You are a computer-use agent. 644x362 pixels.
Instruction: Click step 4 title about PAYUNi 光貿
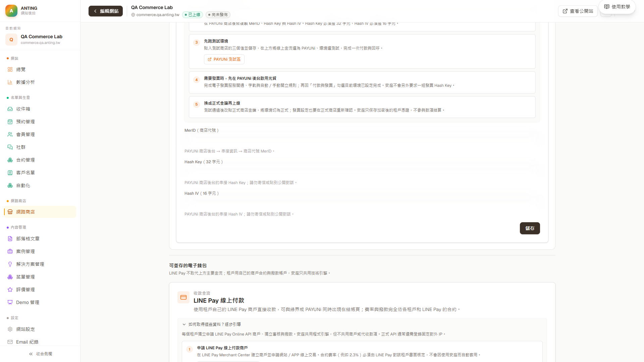click(240, 78)
